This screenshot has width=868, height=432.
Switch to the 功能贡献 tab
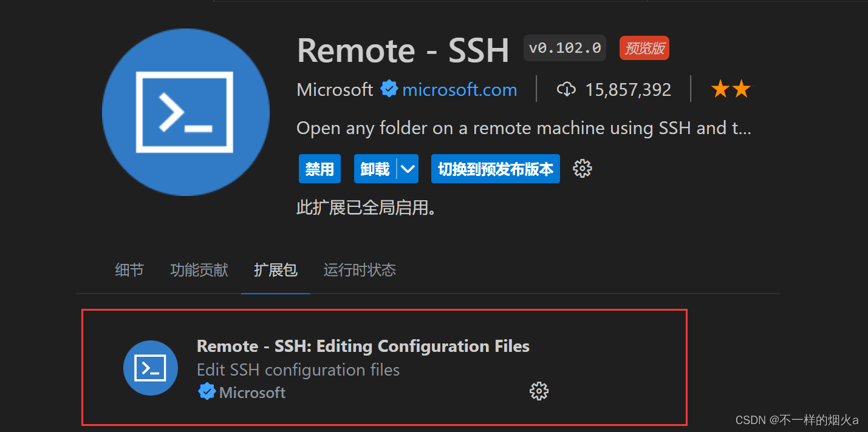point(199,270)
